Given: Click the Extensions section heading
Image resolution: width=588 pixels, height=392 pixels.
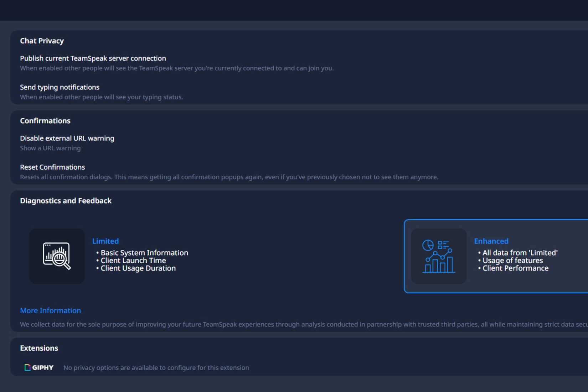Looking at the screenshot, I should (39, 348).
